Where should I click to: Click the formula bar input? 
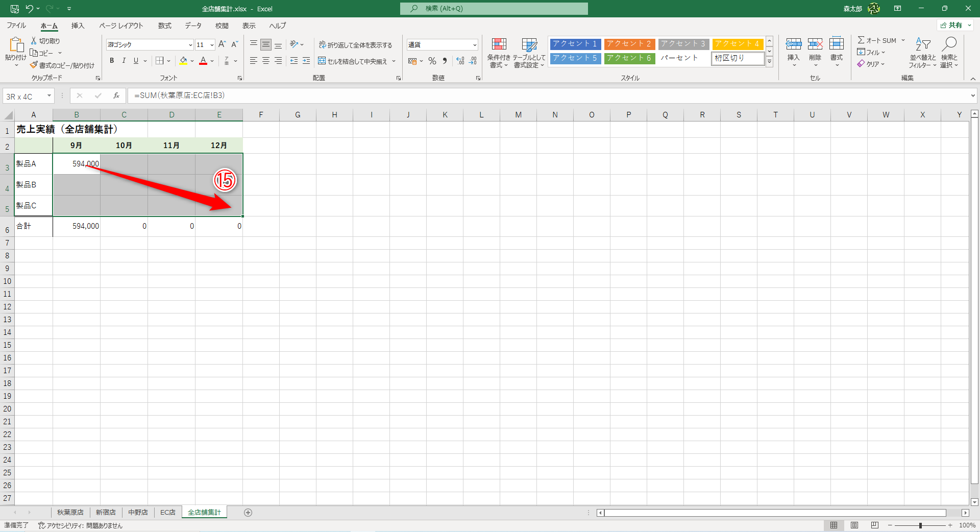(x=549, y=95)
